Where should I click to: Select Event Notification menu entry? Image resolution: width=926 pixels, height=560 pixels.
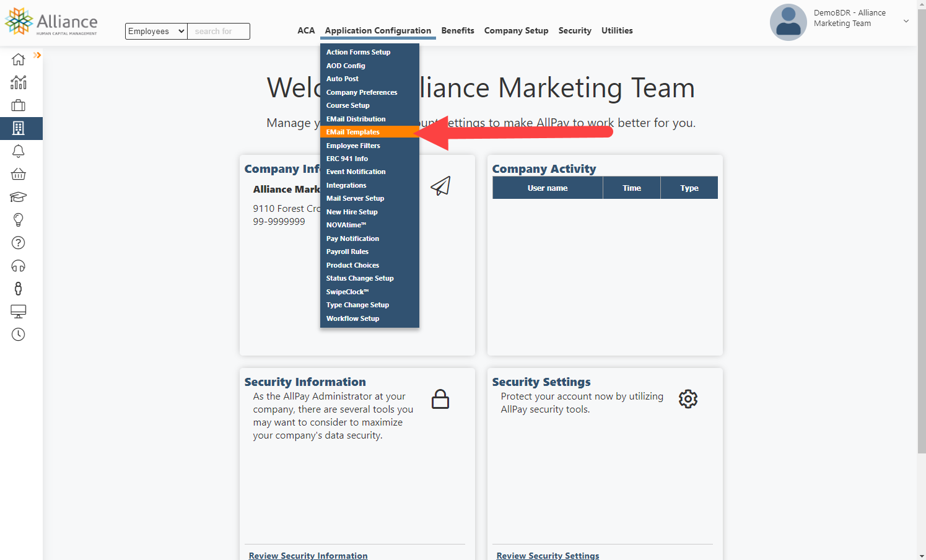(370, 172)
